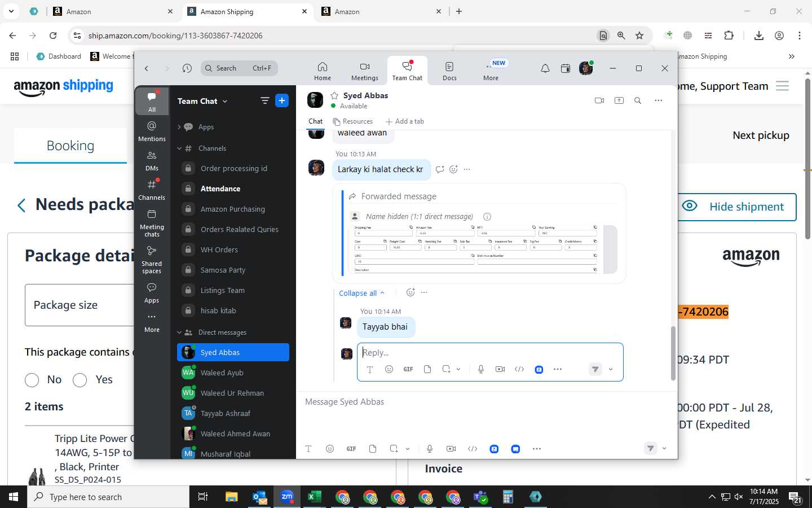The width and height of the screenshot is (812, 508).
Task: Select the Yes radio button on Amazon Shipping
Action: coord(80,380)
